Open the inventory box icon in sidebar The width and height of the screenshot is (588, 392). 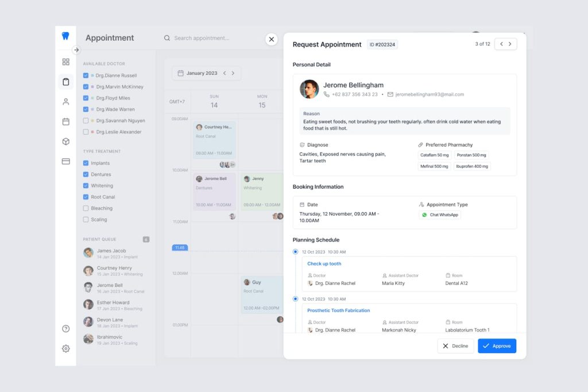coord(65,141)
